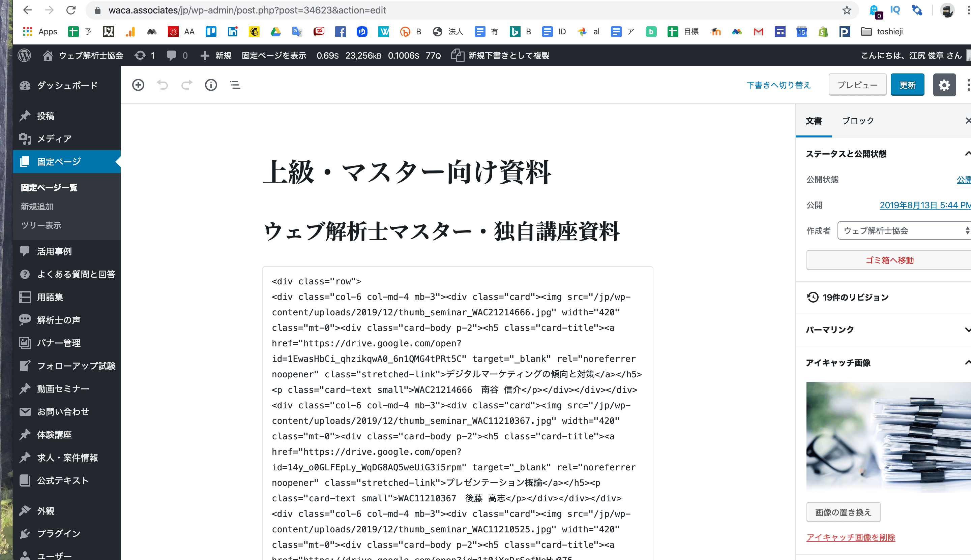Toggle the settings gear sidebar button
The image size is (971, 560).
click(944, 85)
